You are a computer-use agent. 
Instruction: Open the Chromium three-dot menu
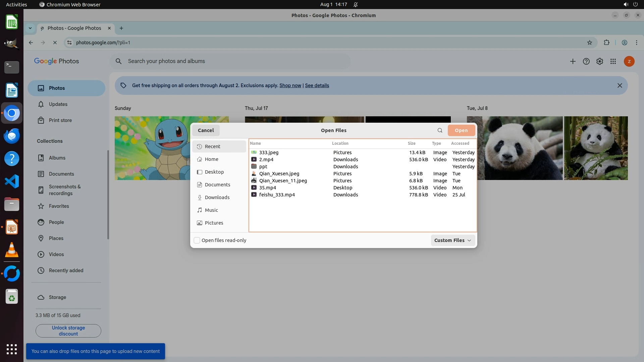click(636, 43)
